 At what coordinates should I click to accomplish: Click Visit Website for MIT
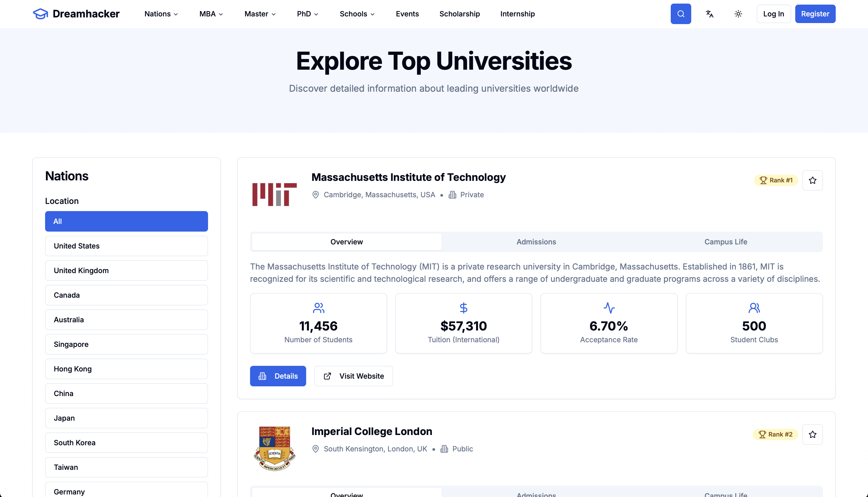point(353,376)
